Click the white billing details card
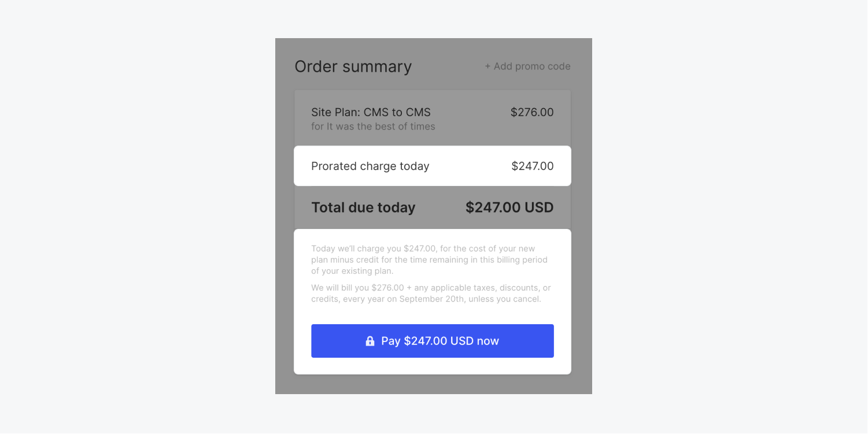The image size is (868, 434). (433, 302)
